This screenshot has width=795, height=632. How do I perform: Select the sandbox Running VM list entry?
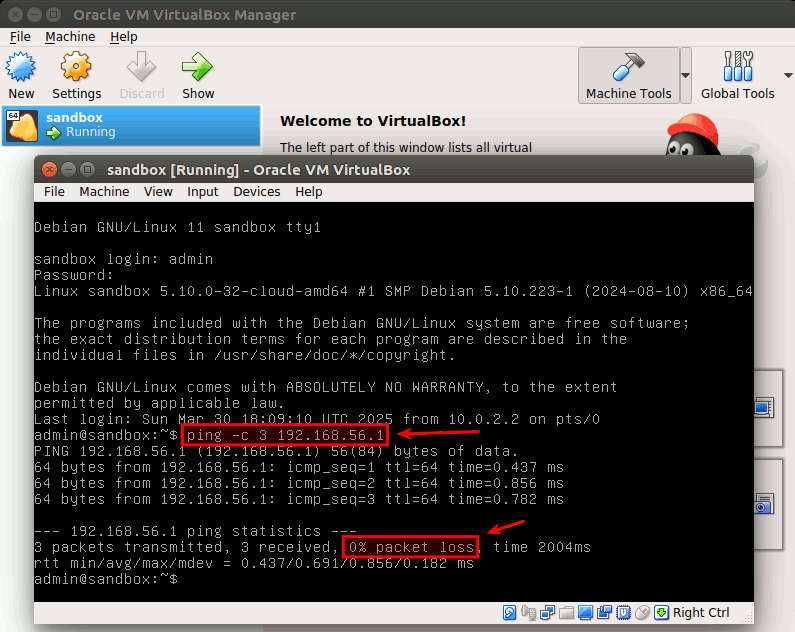(x=132, y=126)
